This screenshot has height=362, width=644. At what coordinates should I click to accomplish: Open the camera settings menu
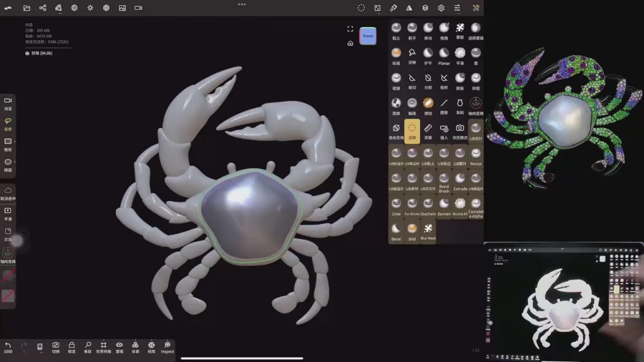138,8
